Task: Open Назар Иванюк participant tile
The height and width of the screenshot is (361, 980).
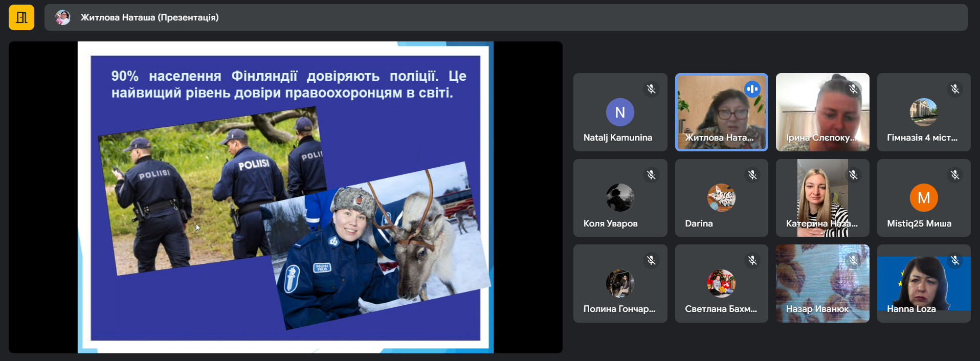Action: tap(822, 284)
